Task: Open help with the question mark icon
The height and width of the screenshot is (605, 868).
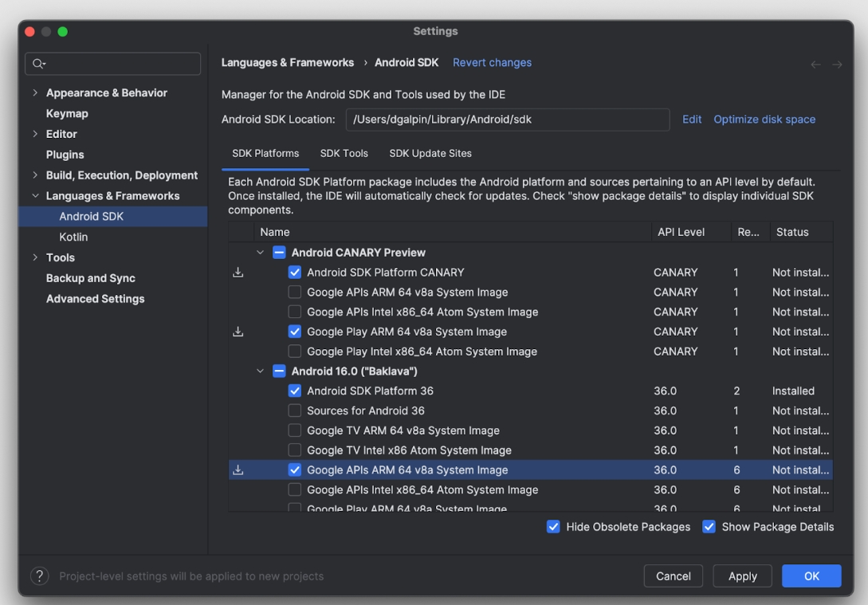Action: pos(39,576)
